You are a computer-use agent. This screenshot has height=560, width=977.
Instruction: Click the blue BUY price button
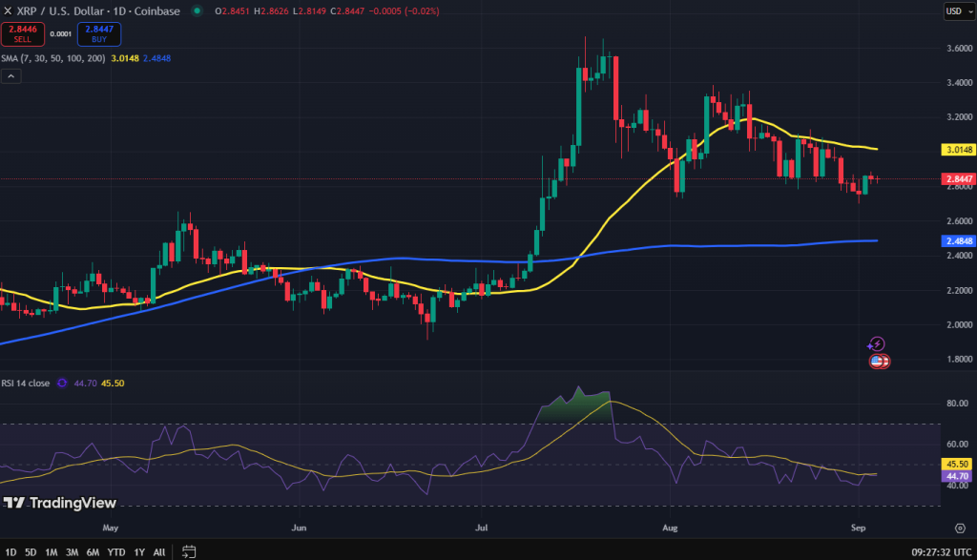coord(99,34)
